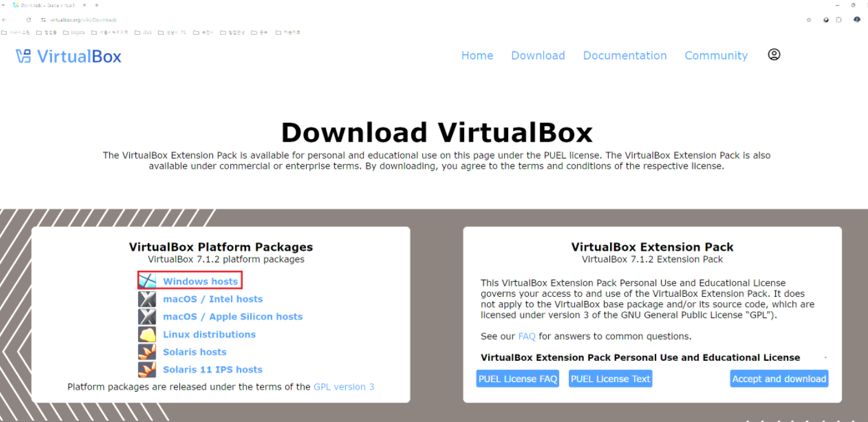Click the virtualbox.org address bar URL
This screenshot has width=868, height=422.
(x=83, y=20)
